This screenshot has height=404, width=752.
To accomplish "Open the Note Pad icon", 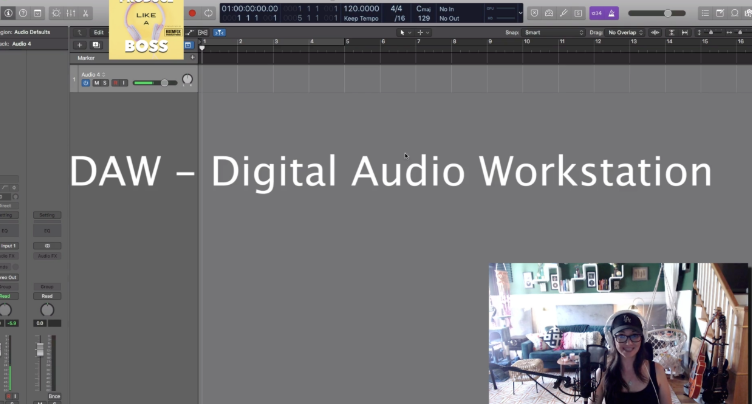I will (722, 13).
